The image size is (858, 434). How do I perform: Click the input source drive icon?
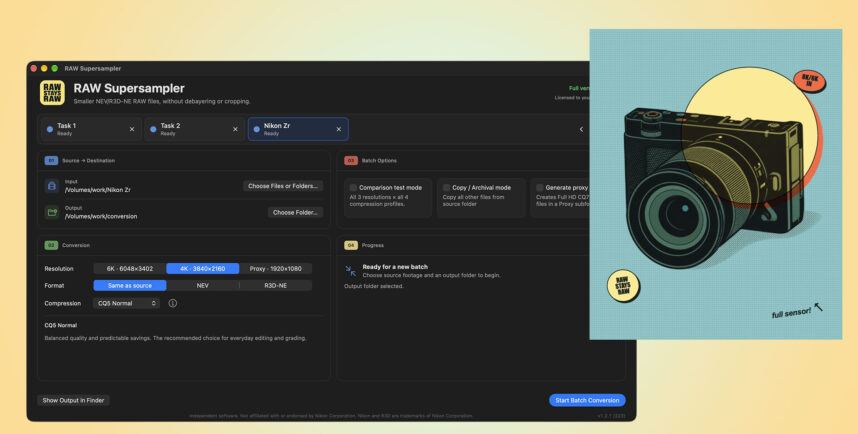[52, 186]
